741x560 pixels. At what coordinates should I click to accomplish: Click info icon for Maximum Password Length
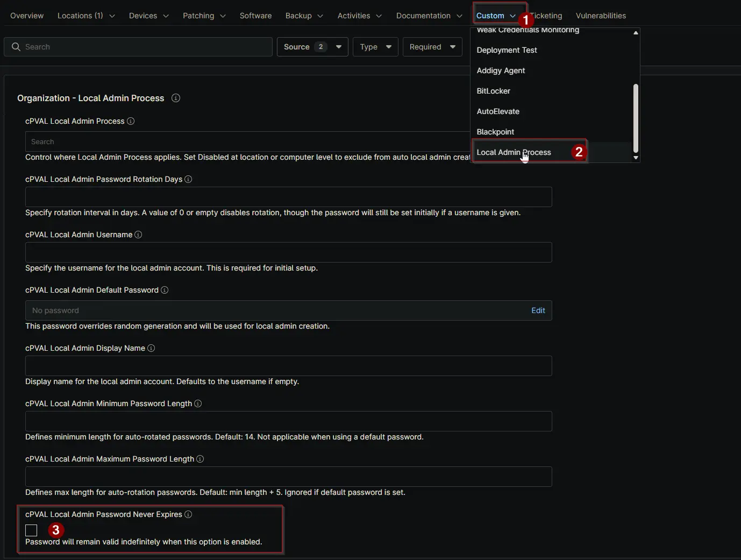[x=200, y=459]
